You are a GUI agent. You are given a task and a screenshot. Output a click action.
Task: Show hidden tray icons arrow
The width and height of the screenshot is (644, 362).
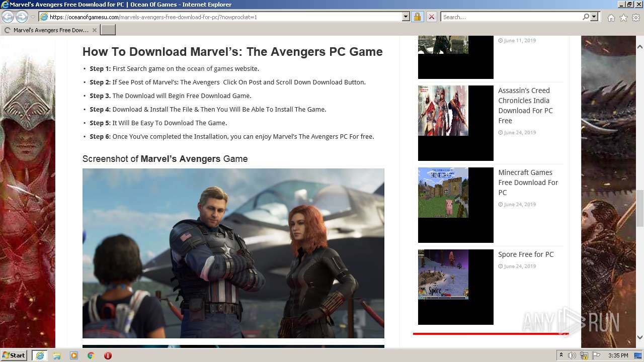point(561,355)
